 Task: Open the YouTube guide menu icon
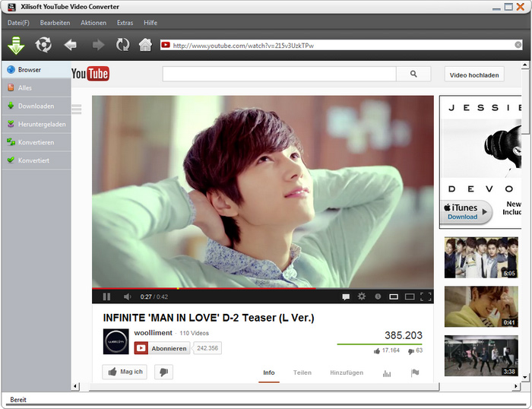pos(77,109)
